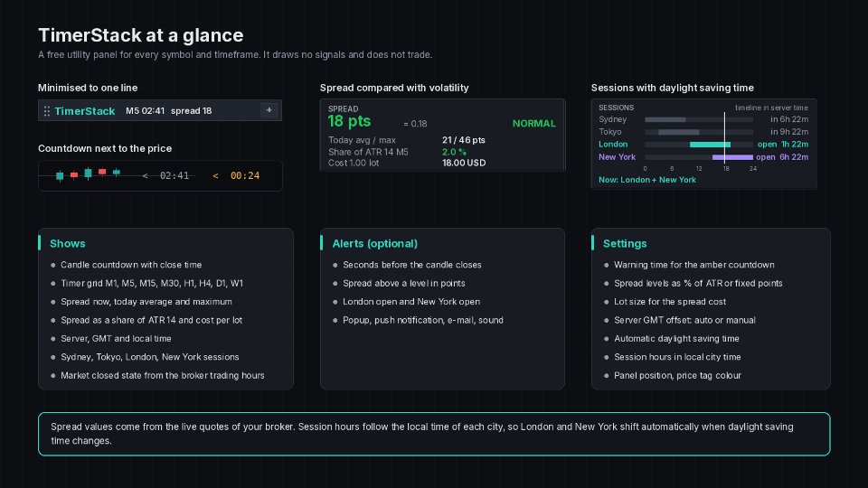Click the grey 02:41 countdown
868x488 pixels.
pos(175,175)
